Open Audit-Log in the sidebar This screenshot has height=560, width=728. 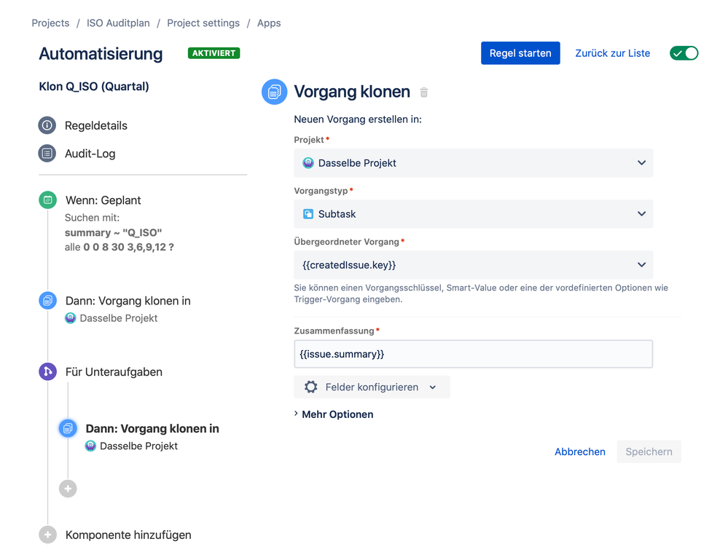coord(90,154)
